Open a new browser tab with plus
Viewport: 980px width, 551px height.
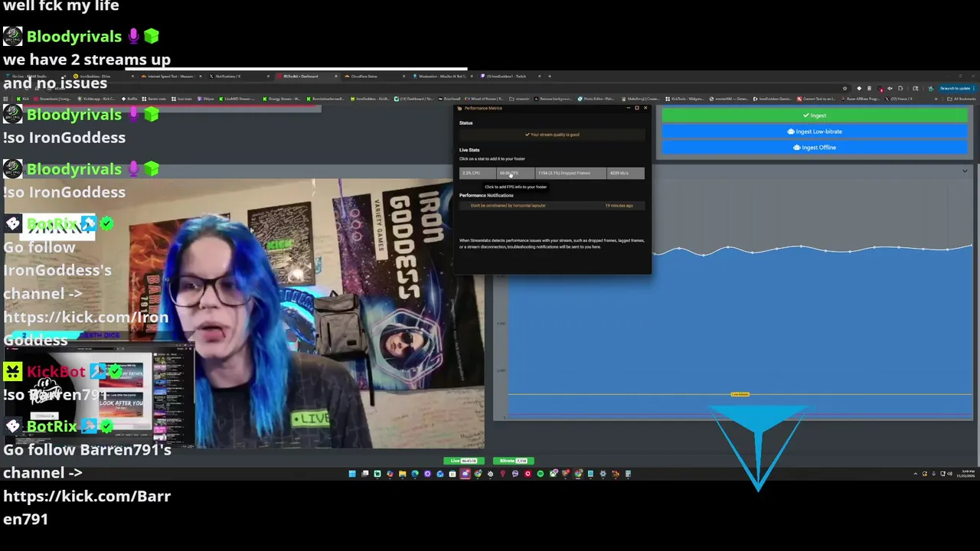[549, 77]
